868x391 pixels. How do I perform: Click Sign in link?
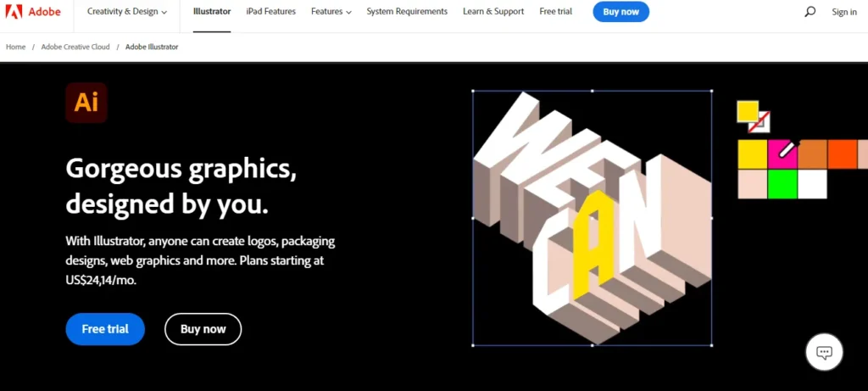pos(843,12)
